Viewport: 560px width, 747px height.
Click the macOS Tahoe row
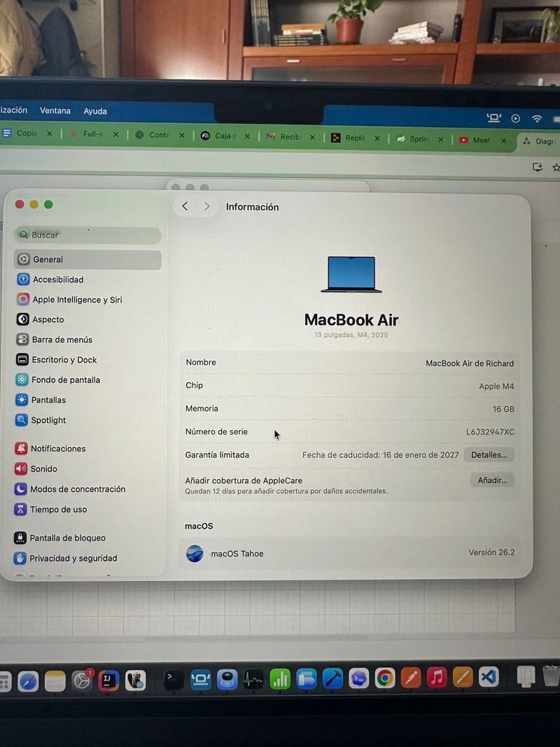350,553
